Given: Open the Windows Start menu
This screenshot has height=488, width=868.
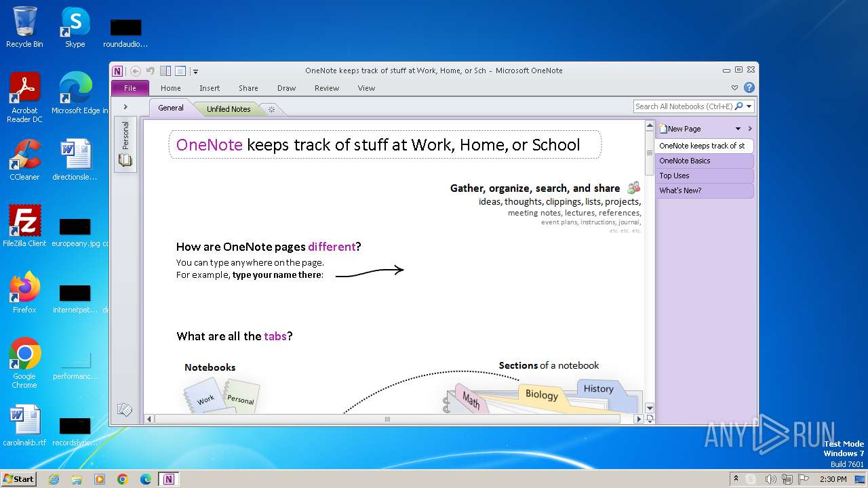Looking at the screenshot, I should (x=19, y=479).
